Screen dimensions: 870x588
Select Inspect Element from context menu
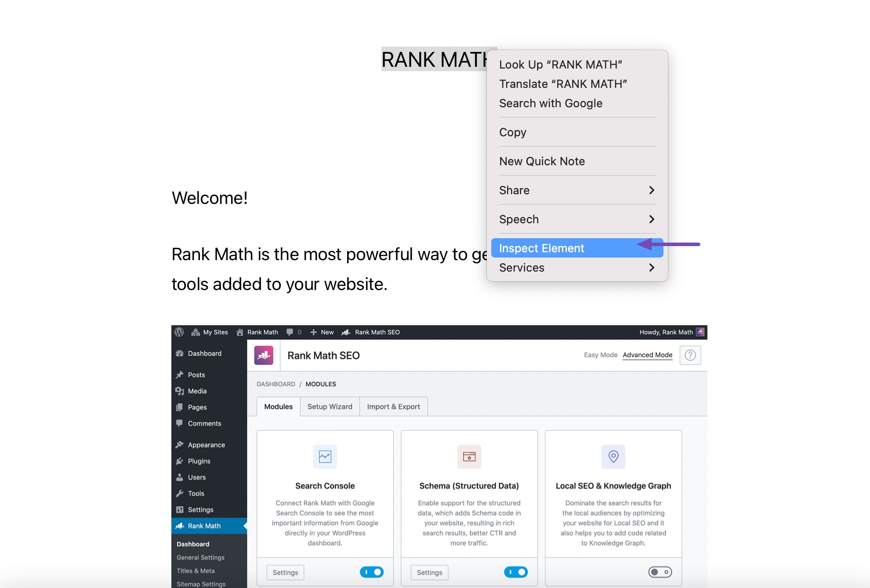click(x=541, y=247)
